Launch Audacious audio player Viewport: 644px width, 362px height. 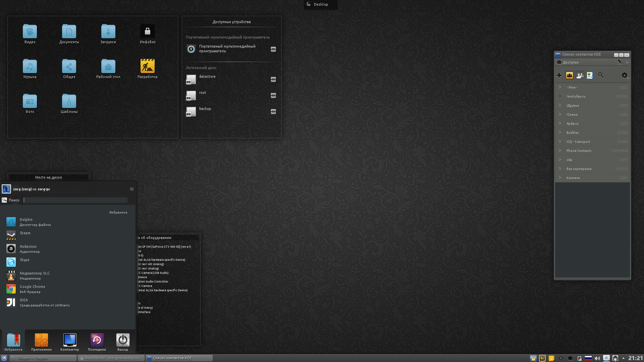[67, 249]
